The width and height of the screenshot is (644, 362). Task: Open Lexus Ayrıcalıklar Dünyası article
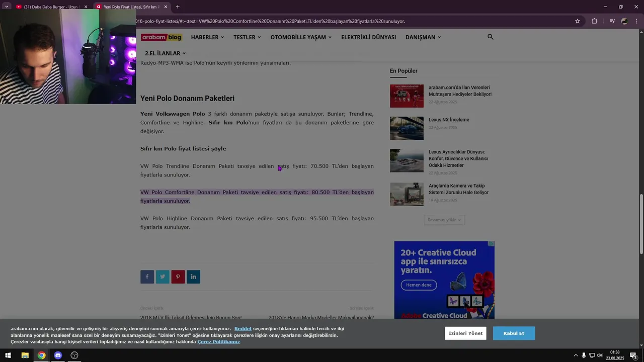[458, 158]
